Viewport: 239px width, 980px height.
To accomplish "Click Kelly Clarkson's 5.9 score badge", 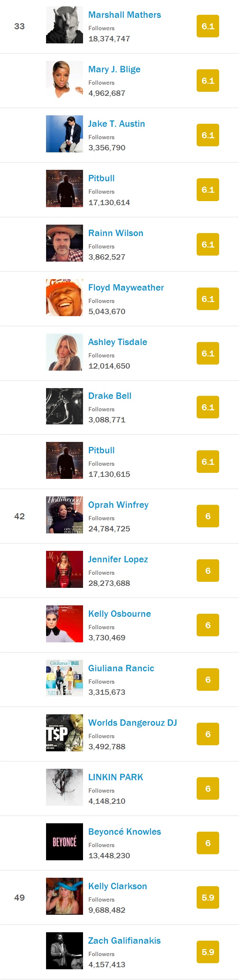I will tap(207, 897).
